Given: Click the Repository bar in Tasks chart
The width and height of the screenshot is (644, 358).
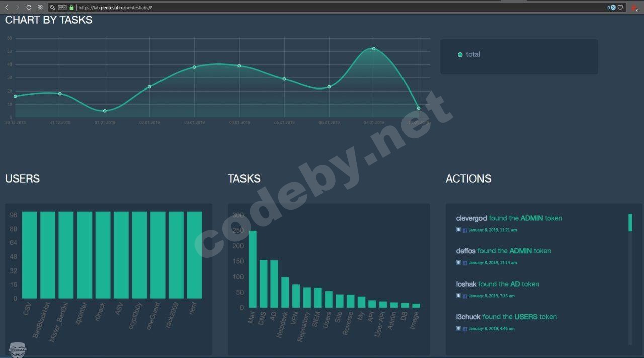Looking at the screenshot, I should coord(307,298).
